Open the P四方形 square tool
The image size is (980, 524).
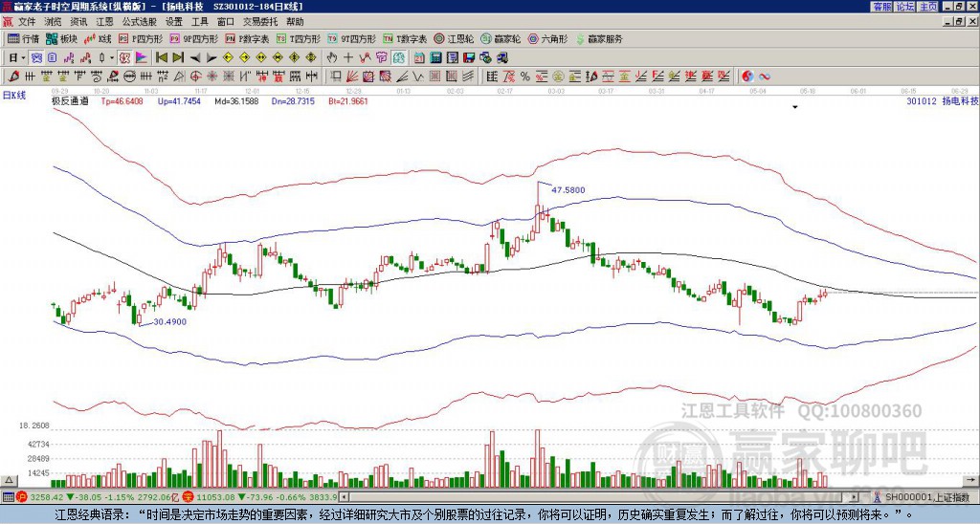(x=141, y=38)
